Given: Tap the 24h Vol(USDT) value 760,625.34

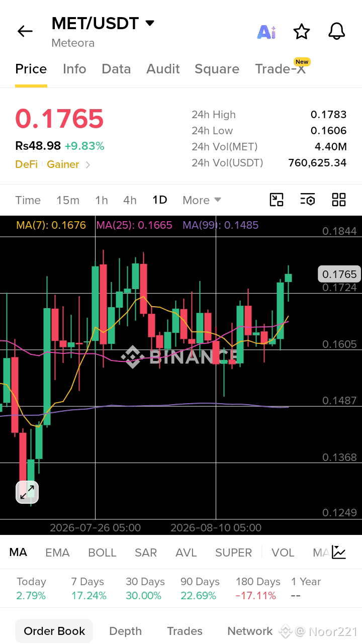Looking at the screenshot, I should (x=317, y=163).
